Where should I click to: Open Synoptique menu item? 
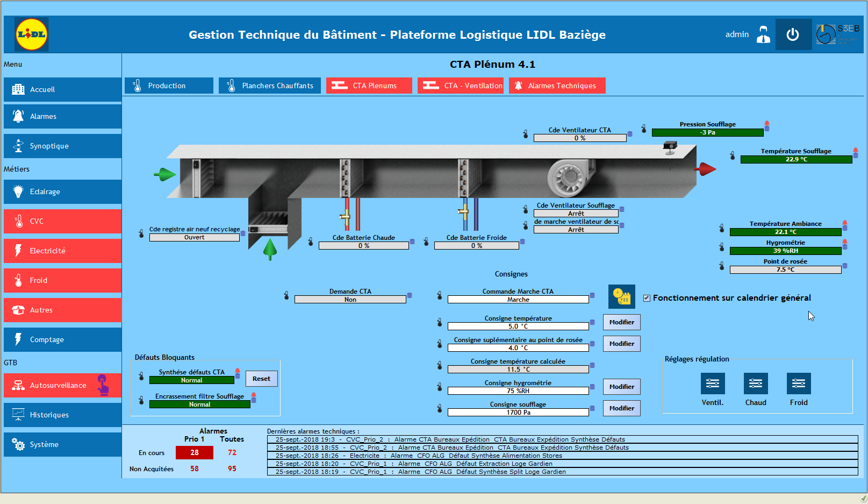pos(62,146)
